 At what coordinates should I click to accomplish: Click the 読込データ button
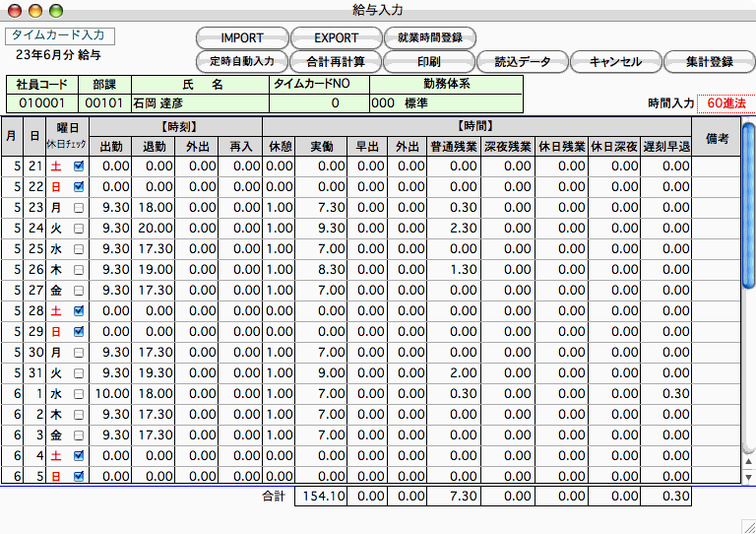click(x=523, y=62)
